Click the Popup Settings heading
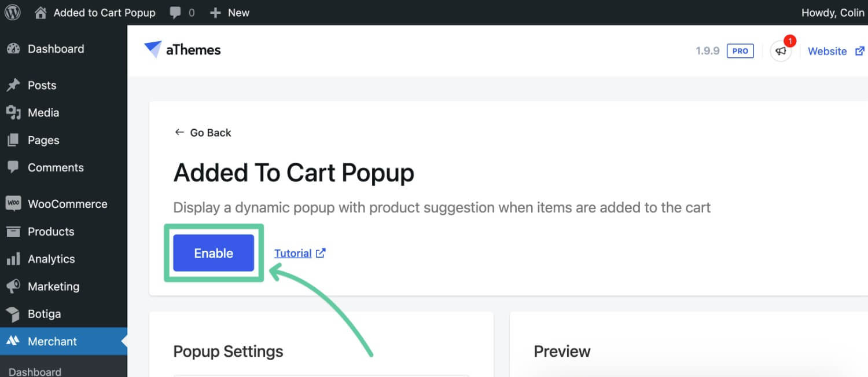 (228, 351)
